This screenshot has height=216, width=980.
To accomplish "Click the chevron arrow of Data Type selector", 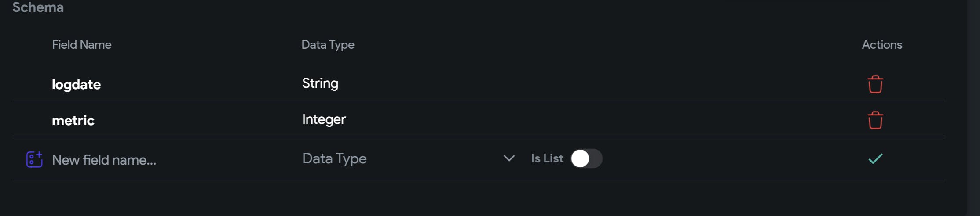I will tap(509, 158).
